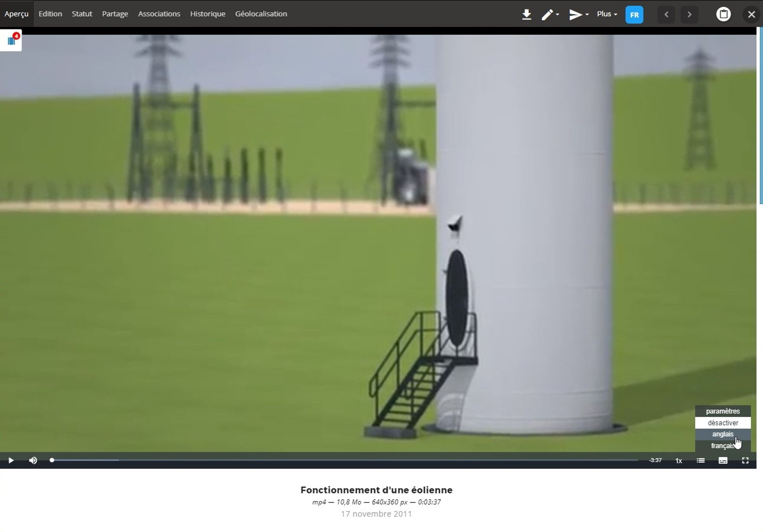Go to previous item arrow
The image size is (763, 532).
pyautogui.click(x=666, y=14)
